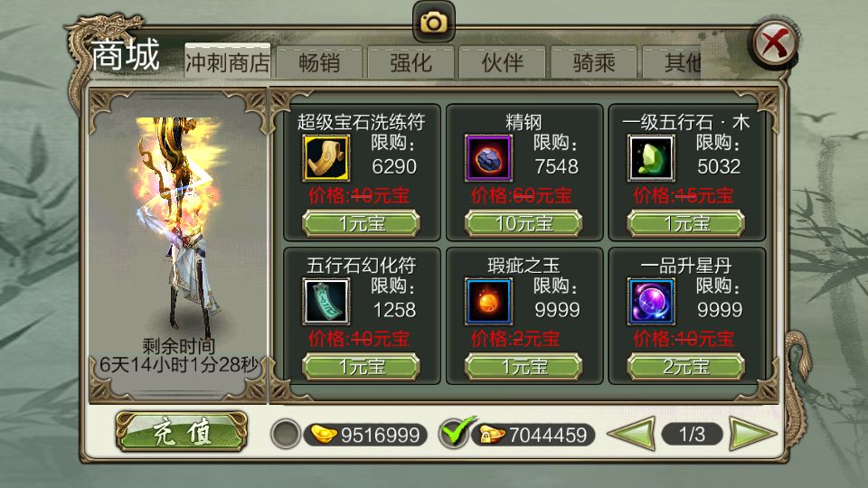868x488 pixels.
Task: Select the green 一级五行石·木 gem icon
Action: tap(651, 159)
